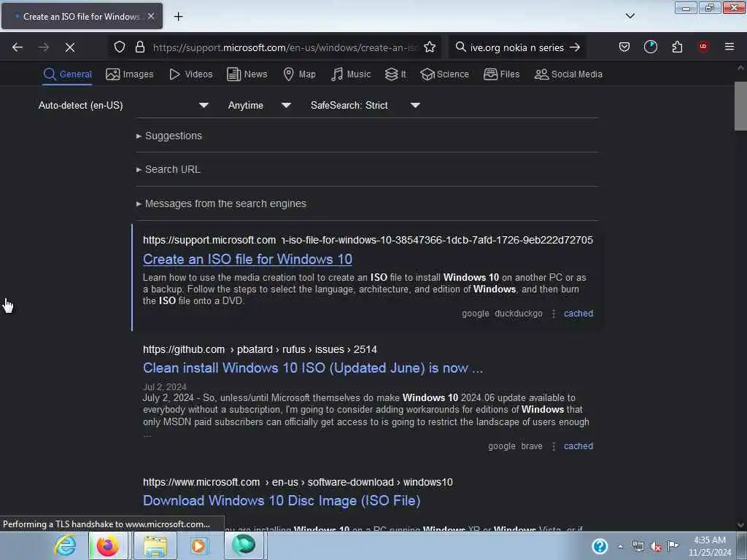
Task: Stop loading the page with the X button
Action: pyautogui.click(x=69, y=47)
